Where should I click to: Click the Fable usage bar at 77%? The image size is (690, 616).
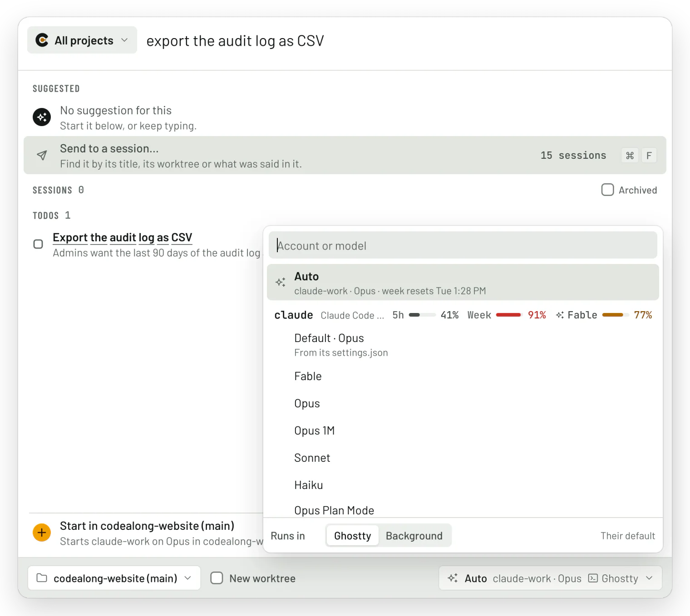(x=615, y=315)
